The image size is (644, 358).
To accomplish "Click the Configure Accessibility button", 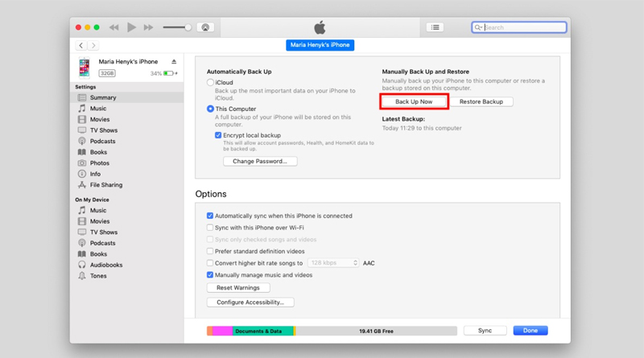I will coord(250,302).
